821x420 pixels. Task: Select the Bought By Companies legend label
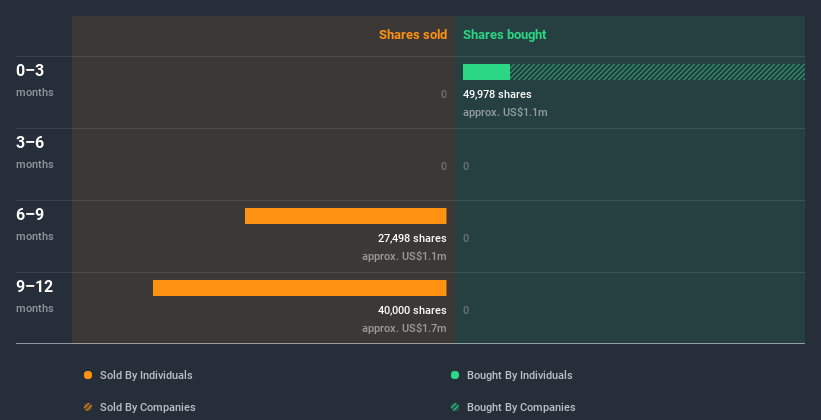(521, 407)
